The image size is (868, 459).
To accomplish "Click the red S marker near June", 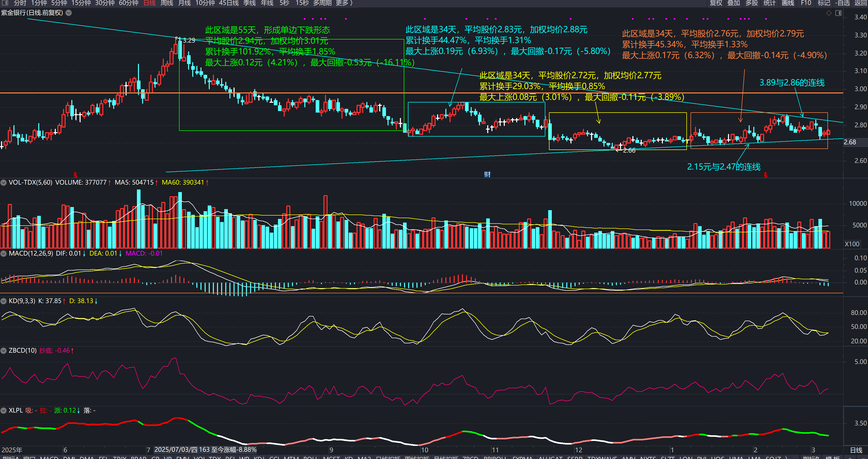I will (75, 175).
